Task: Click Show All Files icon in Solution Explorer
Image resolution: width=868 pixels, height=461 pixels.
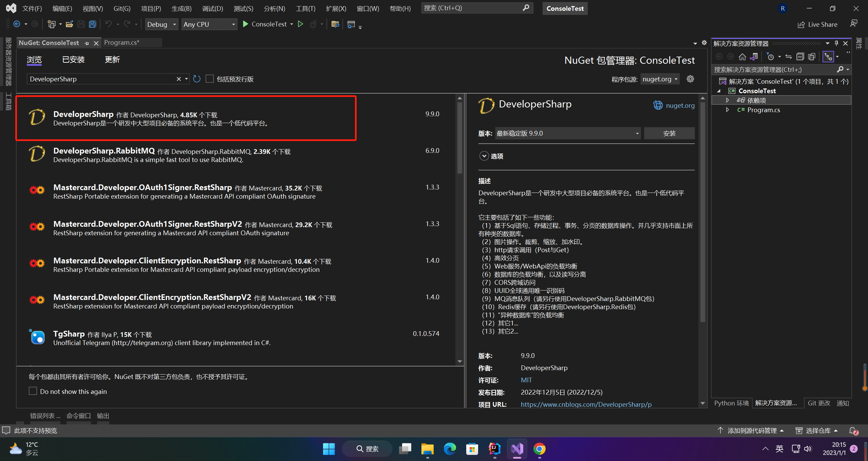Action: (x=812, y=57)
